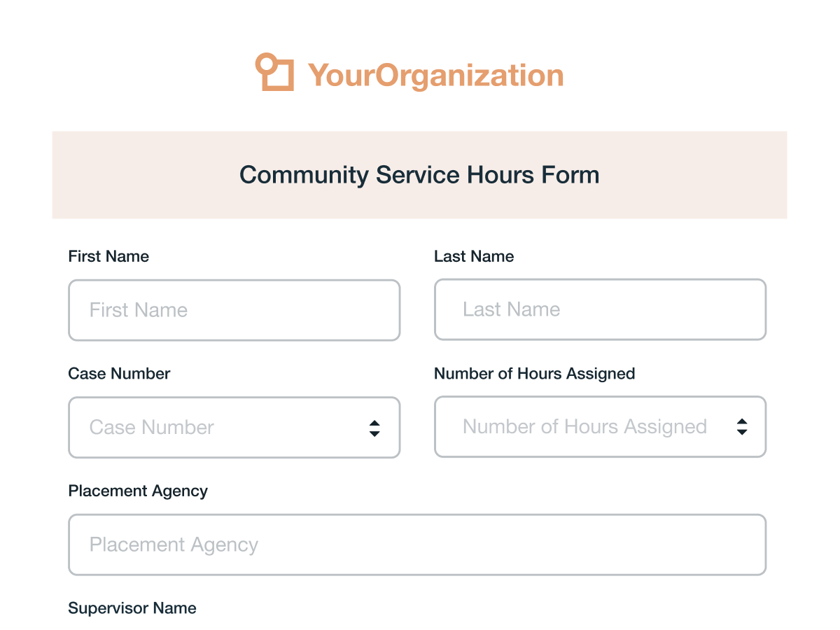Viewport: 840px width, 630px height.
Task: Click the First Name field label
Action: coord(108,256)
